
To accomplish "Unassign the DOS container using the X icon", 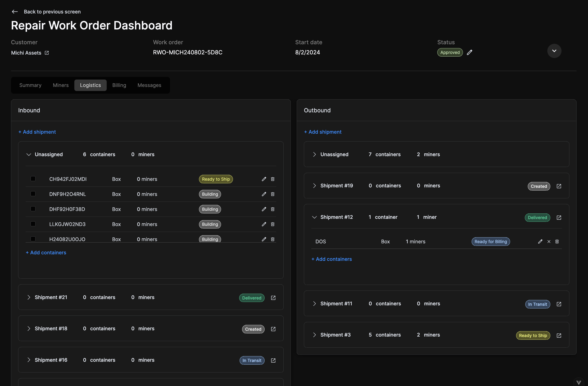I will tap(549, 242).
